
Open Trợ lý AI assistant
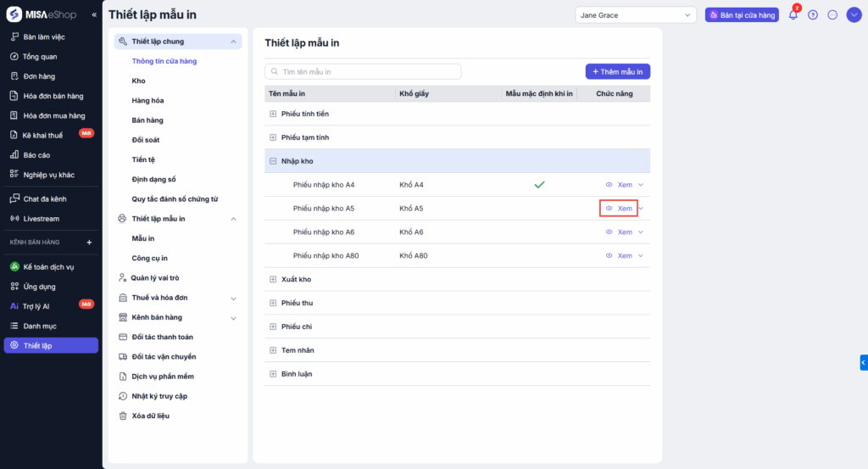pos(36,305)
